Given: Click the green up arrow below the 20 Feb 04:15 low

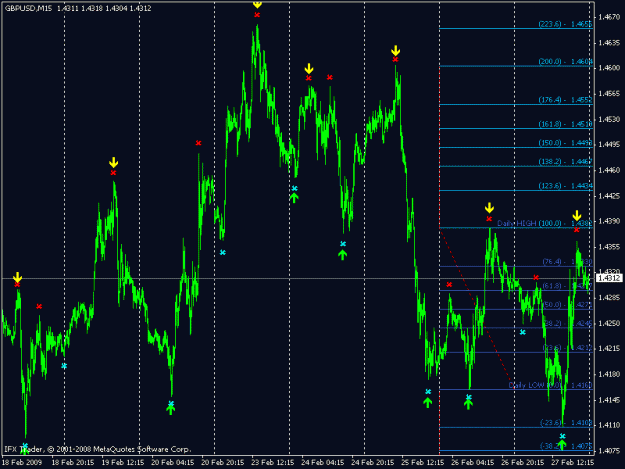Looking at the screenshot, I should (x=171, y=410).
